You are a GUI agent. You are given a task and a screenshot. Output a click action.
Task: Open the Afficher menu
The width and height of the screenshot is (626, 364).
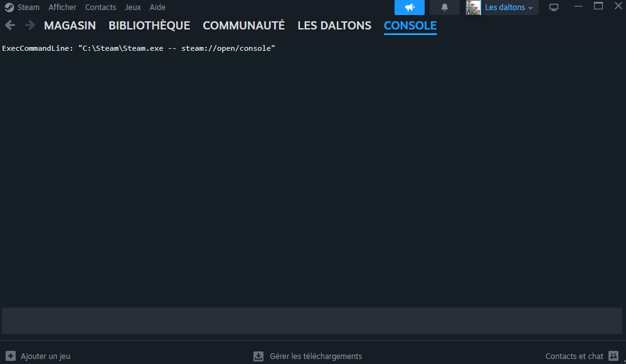pos(62,7)
